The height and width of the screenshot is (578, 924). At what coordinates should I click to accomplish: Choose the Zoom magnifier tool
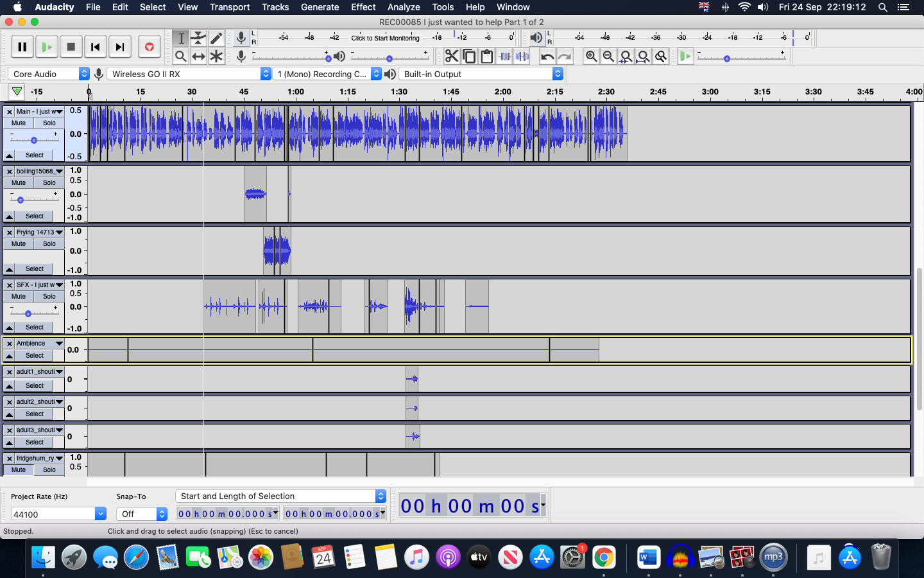(181, 57)
